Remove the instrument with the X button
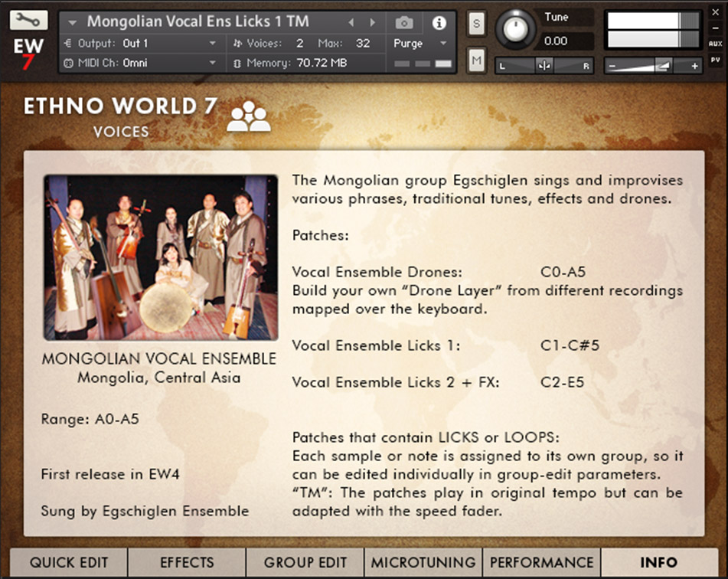 [x=716, y=12]
